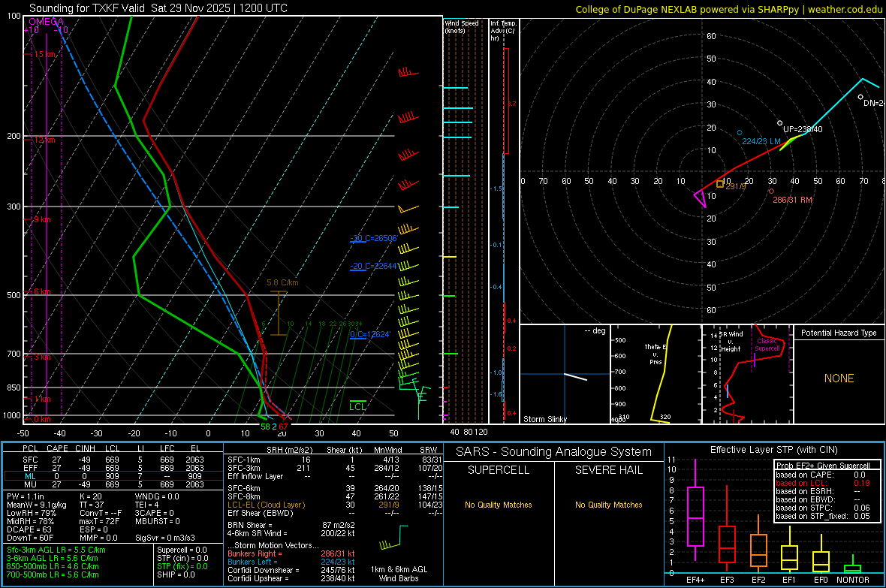Click the SFC-6km shear row
The height and width of the screenshot is (588, 886).
335,488
